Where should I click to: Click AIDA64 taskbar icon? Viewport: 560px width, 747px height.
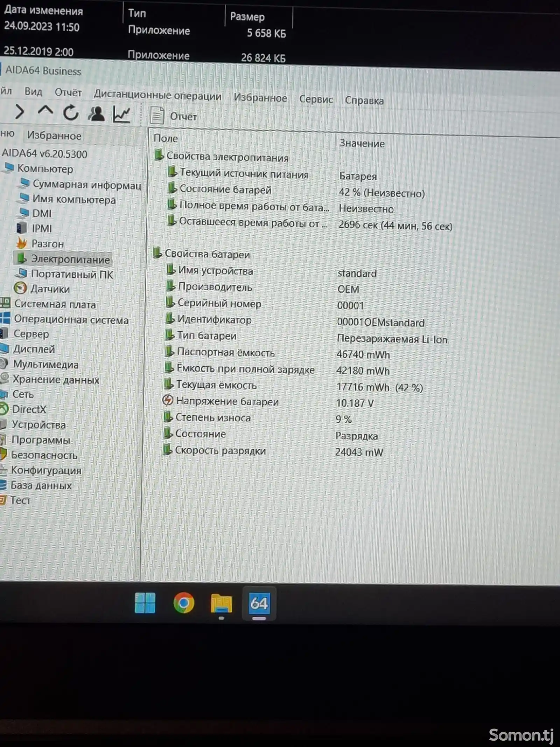point(259,603)
